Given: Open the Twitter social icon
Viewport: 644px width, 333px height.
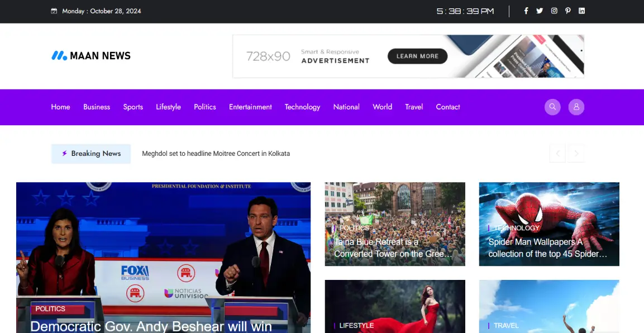Looking at the screenshot, I should click(540, 11).
